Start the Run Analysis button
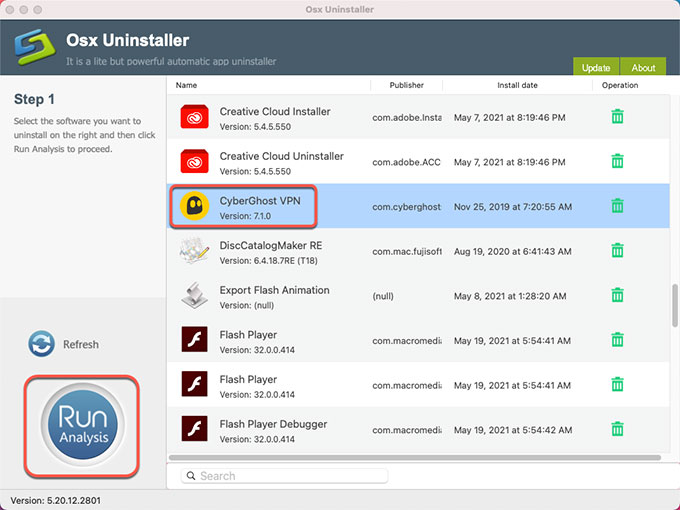The image size is (680, 510). coord(82,425)
